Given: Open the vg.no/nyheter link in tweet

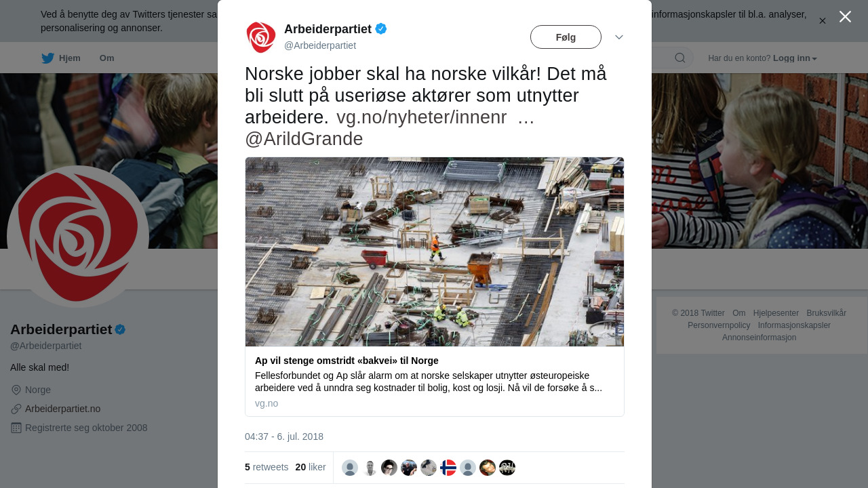Looking at the screenshot, I should point(422,117).
